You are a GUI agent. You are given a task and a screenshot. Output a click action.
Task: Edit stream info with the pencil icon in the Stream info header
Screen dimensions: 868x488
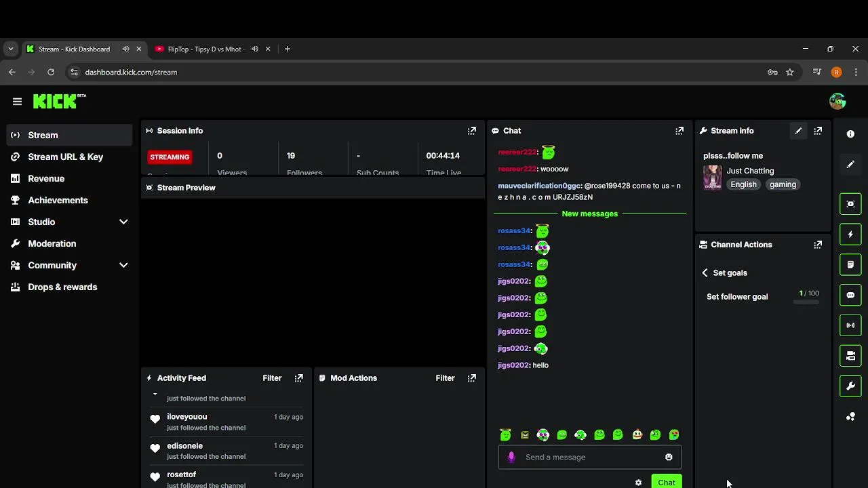[x=798, y=131]
